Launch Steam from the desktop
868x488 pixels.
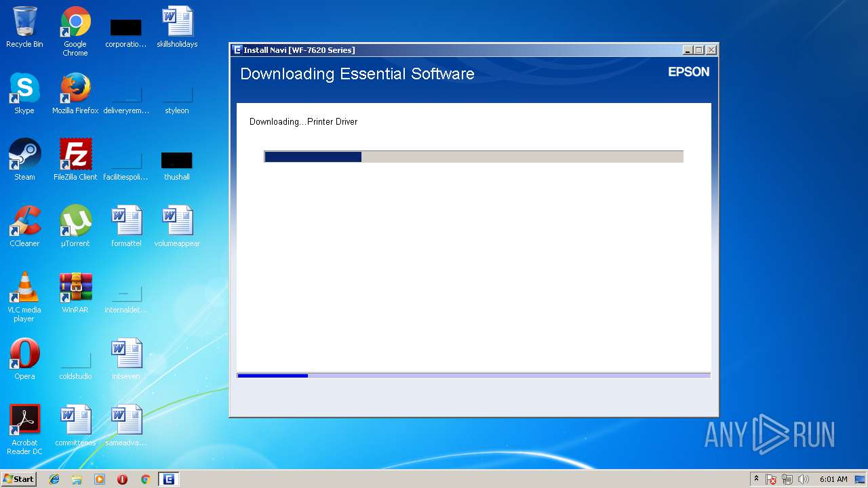pos(24,160)
